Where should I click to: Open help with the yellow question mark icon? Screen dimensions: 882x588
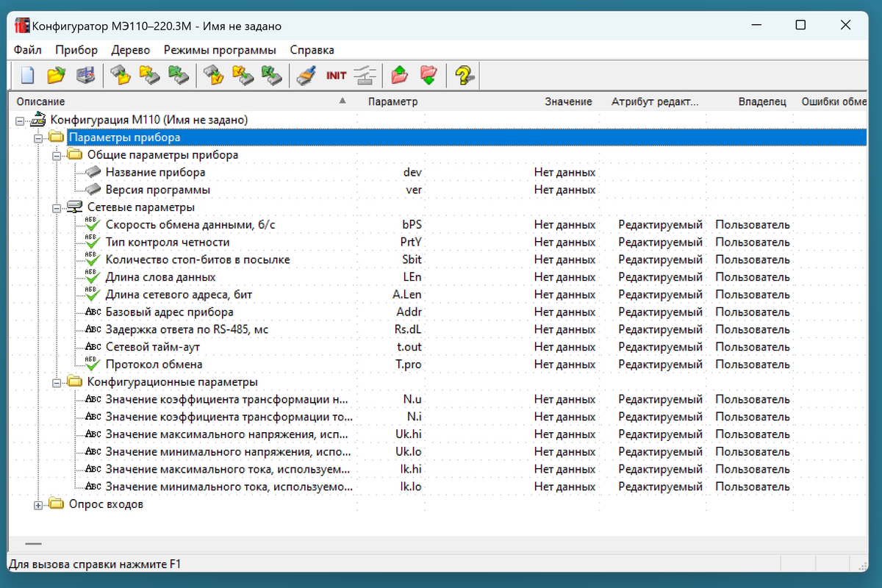pos(464,75)
